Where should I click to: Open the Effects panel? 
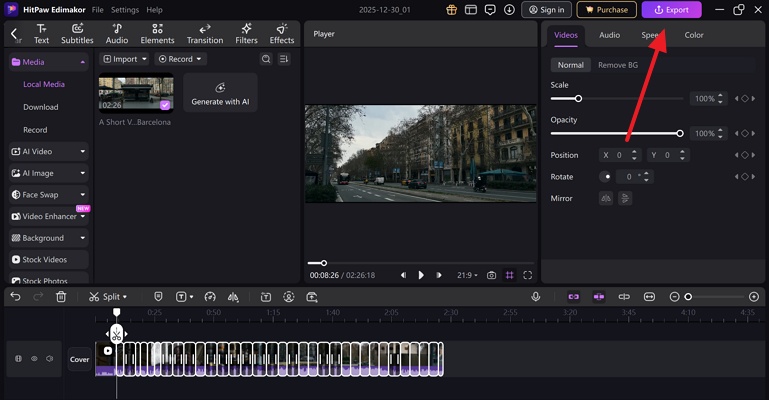point(282,34)
